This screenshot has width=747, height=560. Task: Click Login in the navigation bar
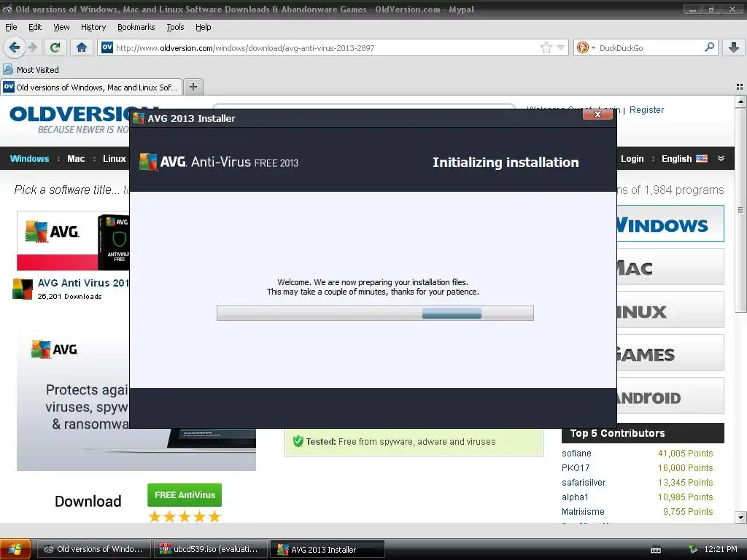(632, 158)
